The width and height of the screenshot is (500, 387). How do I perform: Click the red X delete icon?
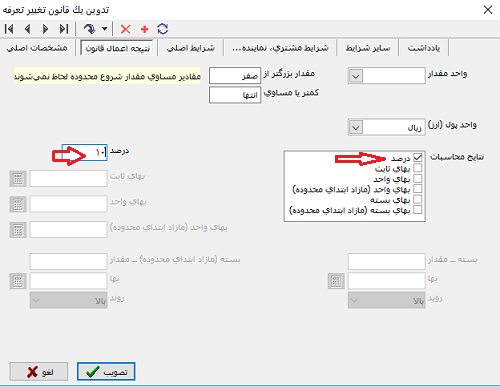(126, 29)
